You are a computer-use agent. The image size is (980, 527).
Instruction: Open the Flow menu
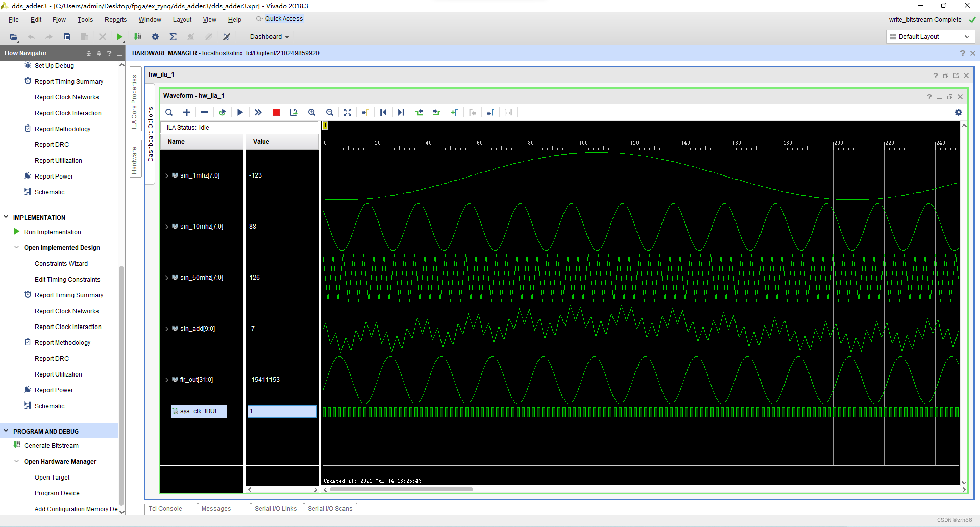tap(59, 20)
